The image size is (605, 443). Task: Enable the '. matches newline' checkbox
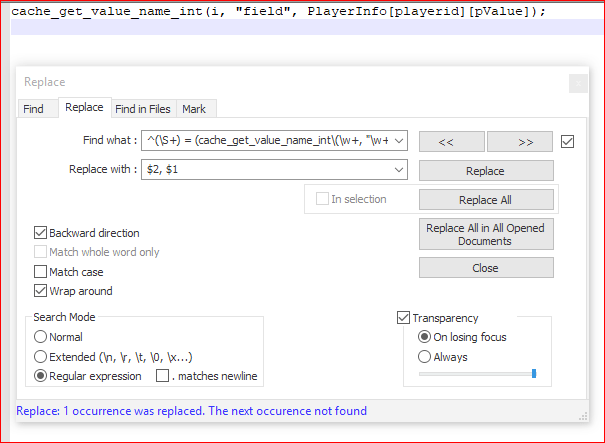[162, 376]
